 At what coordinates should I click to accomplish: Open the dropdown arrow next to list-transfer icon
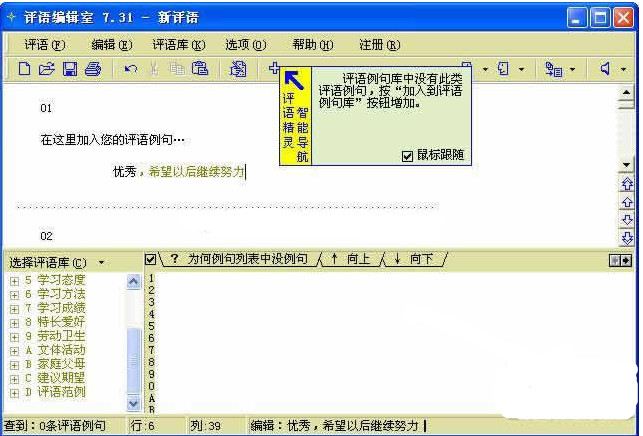[x=572, y=69]
